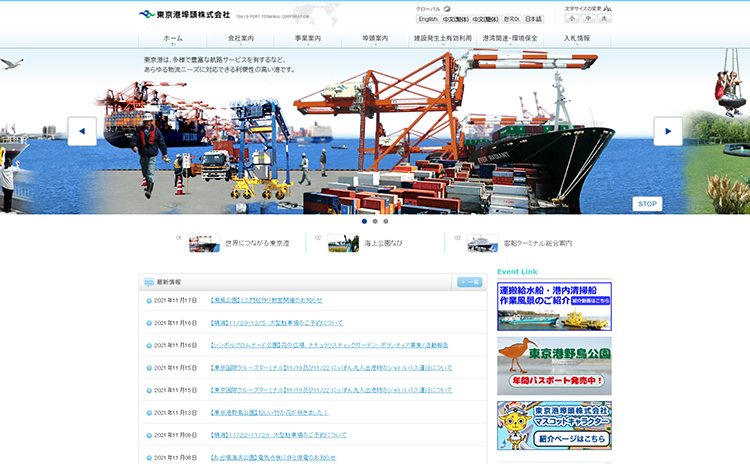Screen dimensions: 750x464
Task: Select the ホーム menu item
Action: click(x=173, y=39)
